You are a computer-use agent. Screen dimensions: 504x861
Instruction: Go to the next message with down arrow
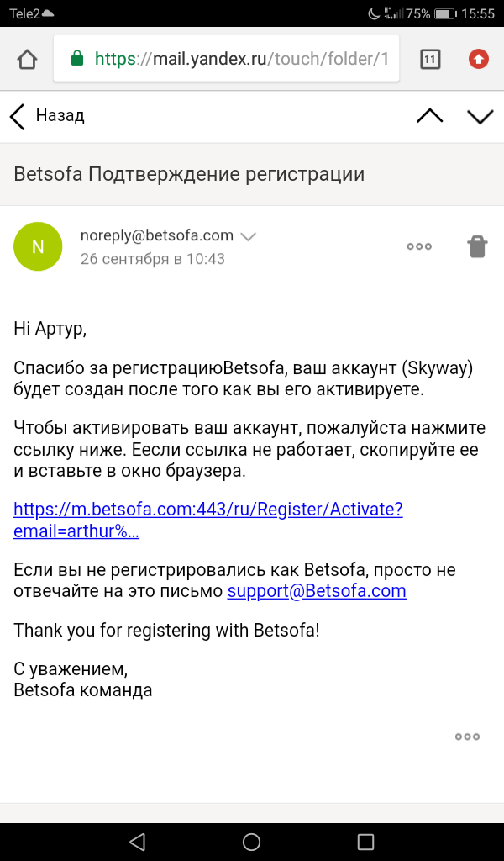tap(480, 116)
